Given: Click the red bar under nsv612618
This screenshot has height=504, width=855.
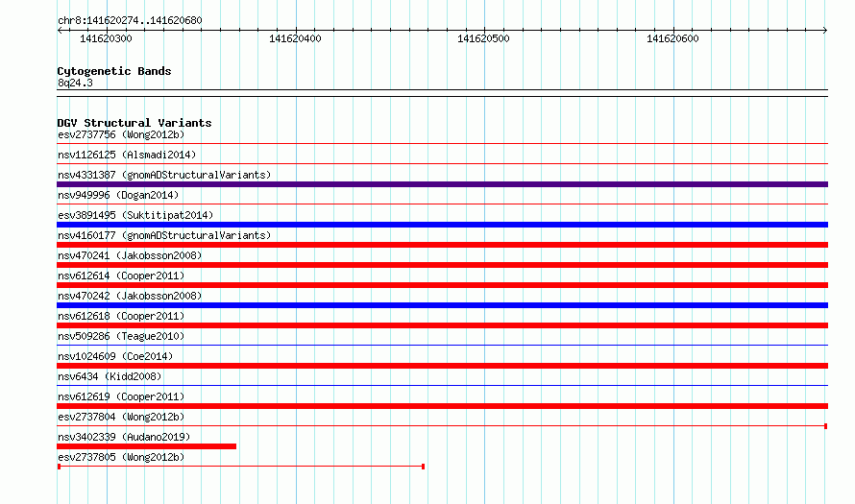Looking at the screenshot, I should point(442,325).
